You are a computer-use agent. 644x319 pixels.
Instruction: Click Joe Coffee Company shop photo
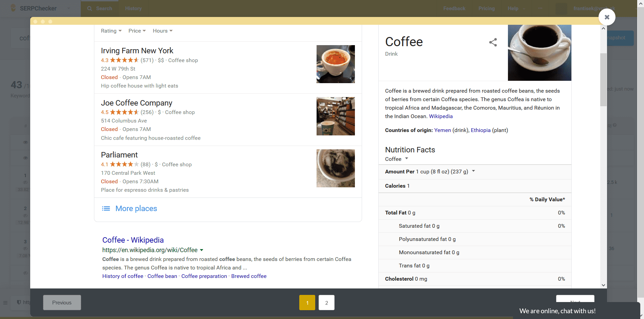[336, 116]
